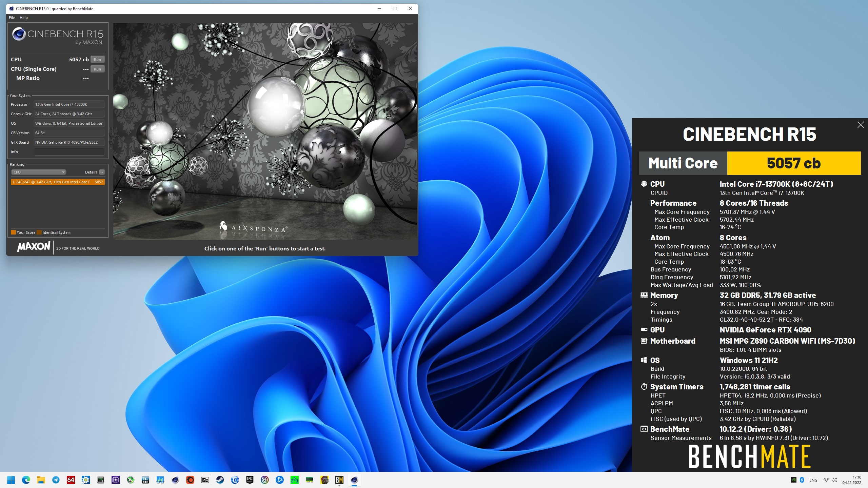Screen dimensions: 868x488
Task: Open the CPU-Z purple chip taskbar icon
Action: point(116,480)
